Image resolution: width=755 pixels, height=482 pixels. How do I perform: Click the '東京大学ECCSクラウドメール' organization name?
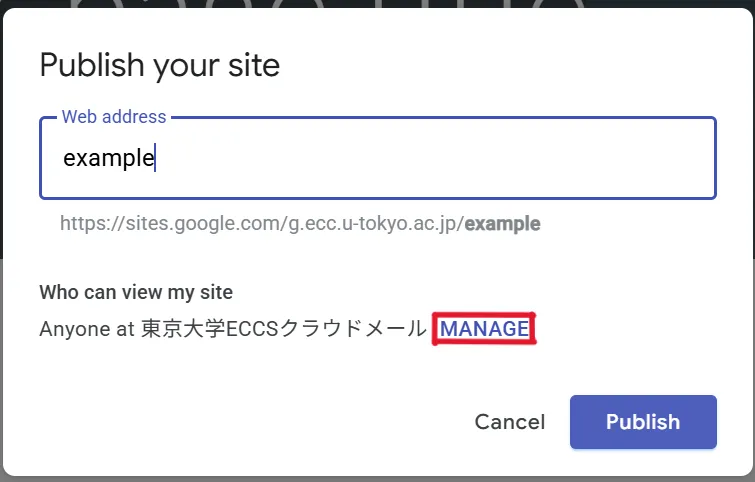click(x=283, y=329)
